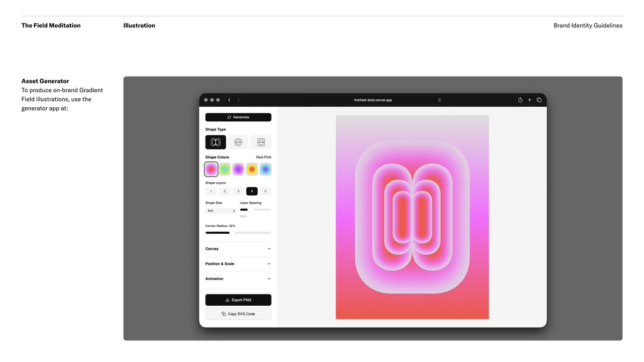Open the Shape Size 3x4 dropdown
Screen dimensions: 644x362
(x=221, y=211)
